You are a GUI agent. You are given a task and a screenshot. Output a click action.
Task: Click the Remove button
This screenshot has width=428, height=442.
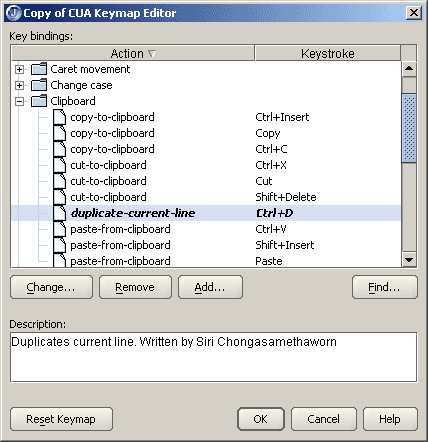(135, 287)
